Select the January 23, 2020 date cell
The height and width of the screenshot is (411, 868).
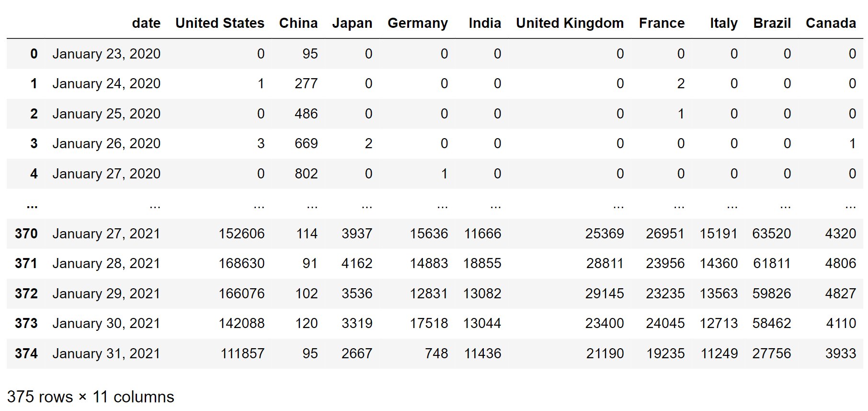(x=106, y=54)
